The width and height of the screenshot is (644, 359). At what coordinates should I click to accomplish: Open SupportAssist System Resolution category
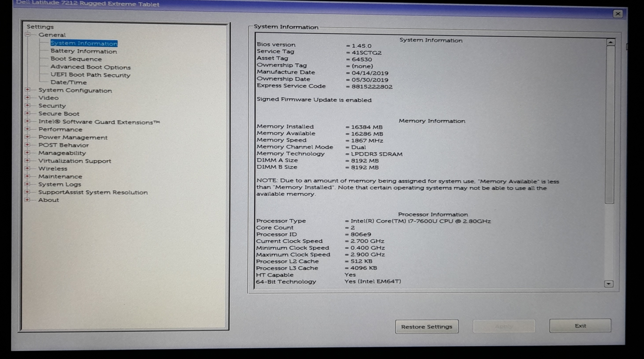tap(93, 192)
